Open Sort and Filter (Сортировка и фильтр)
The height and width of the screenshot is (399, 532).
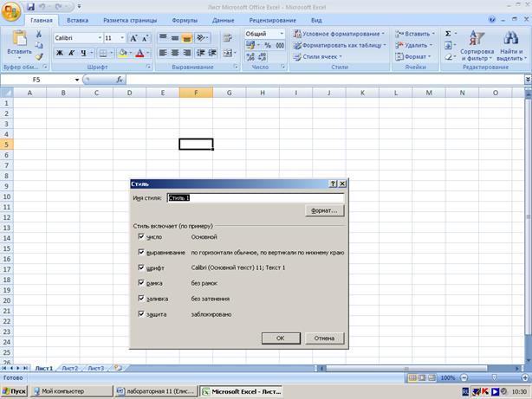477,46
